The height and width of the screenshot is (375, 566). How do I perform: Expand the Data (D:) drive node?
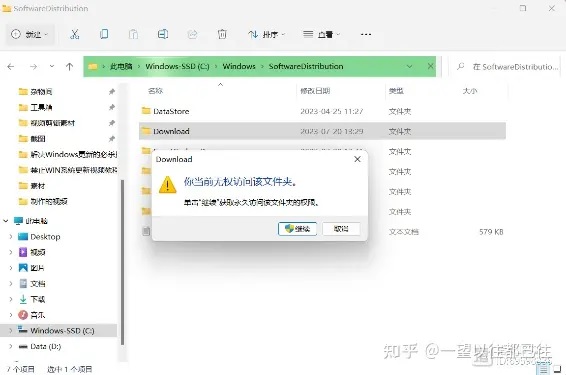point(11,346)
